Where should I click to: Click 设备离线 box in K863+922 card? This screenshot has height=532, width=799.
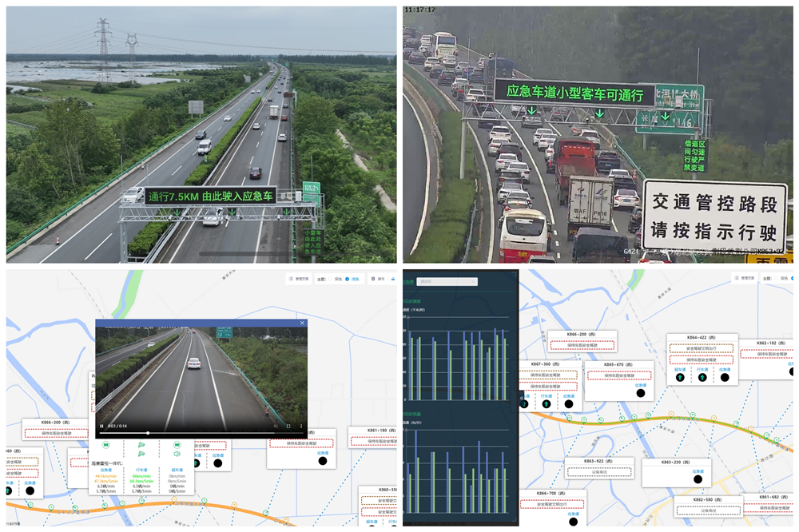[x=599, y=473]
